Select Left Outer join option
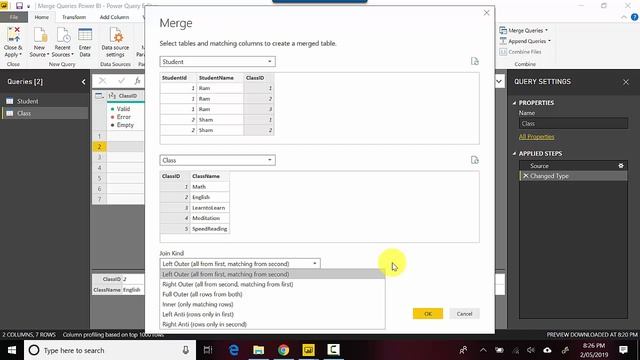This screenshot has height=360, width=640. (x=272, y=274)
